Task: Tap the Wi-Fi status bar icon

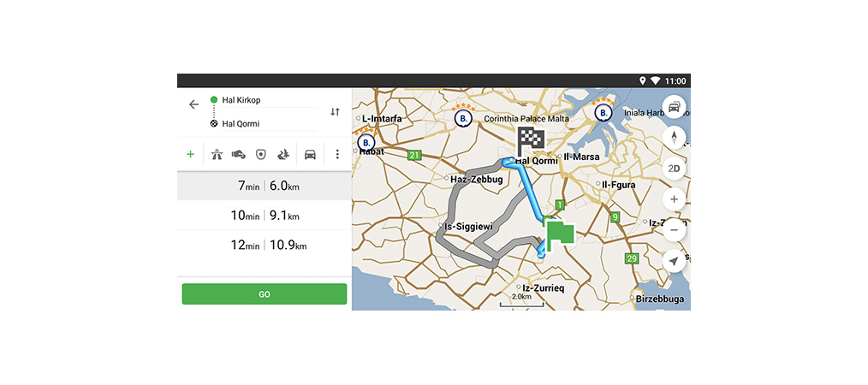Action: 655,80
